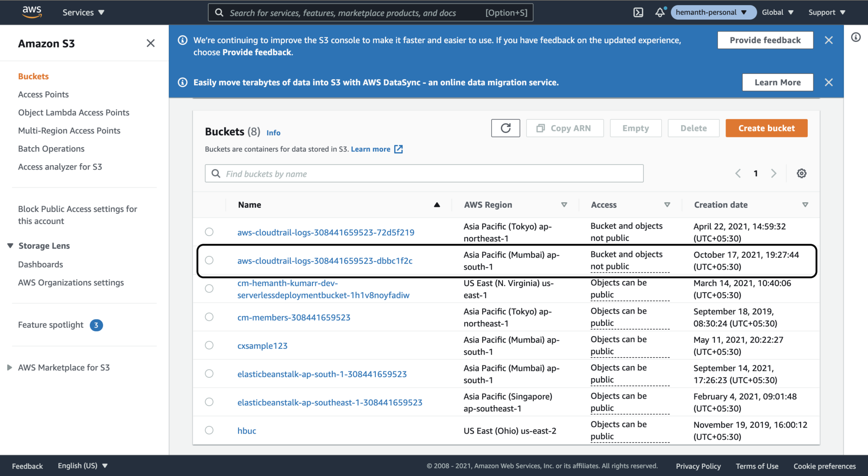Image resolution: width=868 pixels, height=476 pixels.
Task: Close the Amazon S3 sidebar
Action: pyautogui.click(x=150, y=43)
